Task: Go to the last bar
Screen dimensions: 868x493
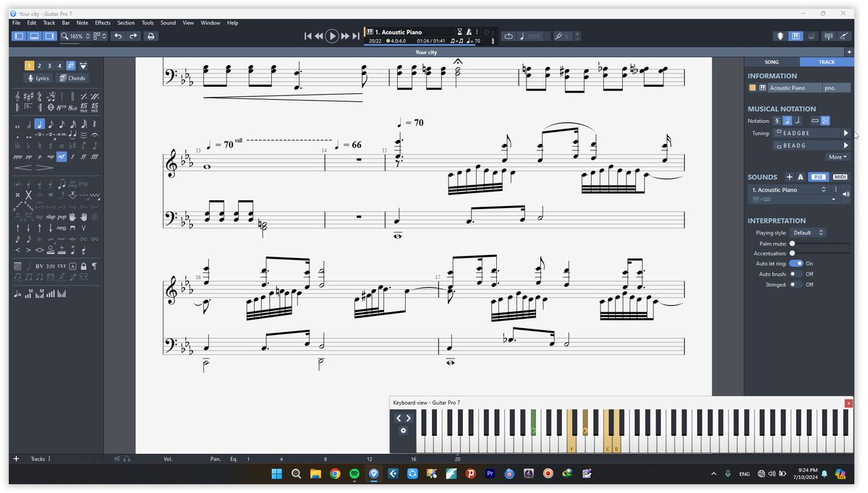Action: click(x=356, y=36)
